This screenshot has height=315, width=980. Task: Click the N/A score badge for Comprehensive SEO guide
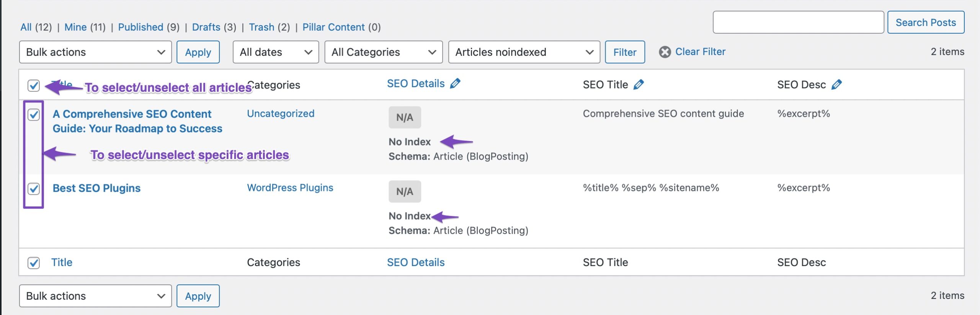405,118
